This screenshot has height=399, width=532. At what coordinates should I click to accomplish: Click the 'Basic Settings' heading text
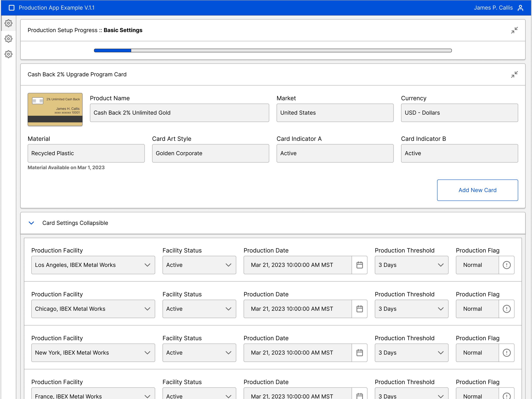pos(123,30)
